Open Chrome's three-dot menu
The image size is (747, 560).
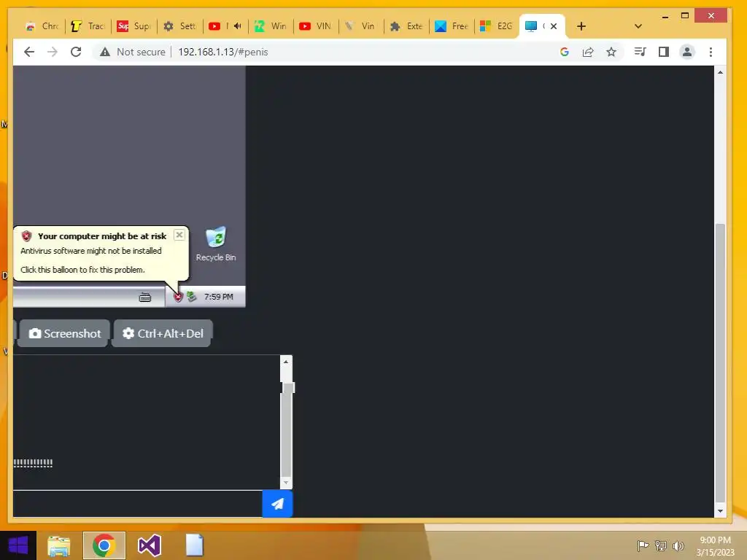click(x=711, y=52)
